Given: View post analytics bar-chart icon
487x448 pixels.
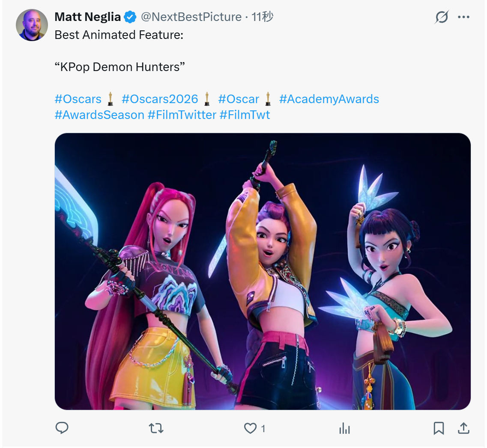Looking at the screenshot, I should pos(344,428).
